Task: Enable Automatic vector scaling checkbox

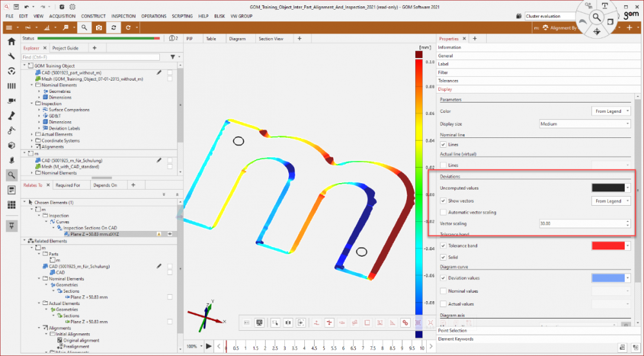Action: [443, 212]
